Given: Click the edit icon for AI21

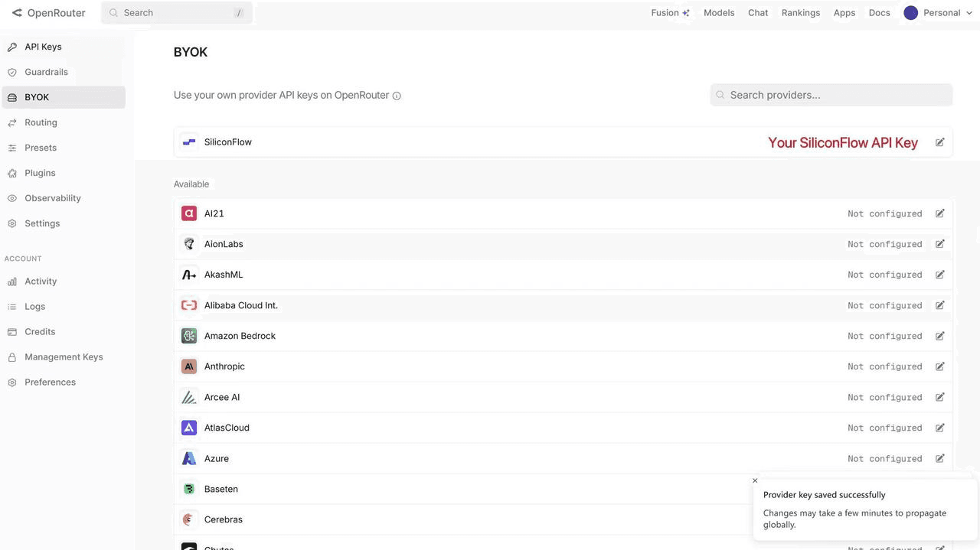Looking at the screenshot, I should click(940, 213).
